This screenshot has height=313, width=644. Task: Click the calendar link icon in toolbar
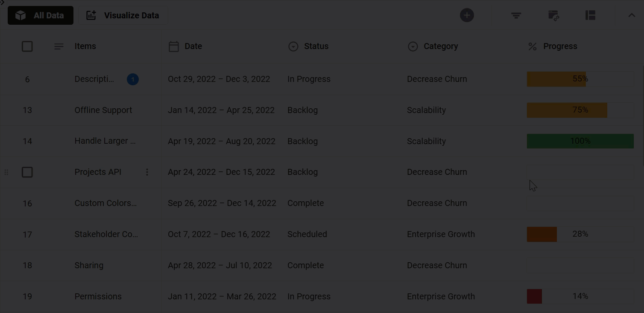553,15
